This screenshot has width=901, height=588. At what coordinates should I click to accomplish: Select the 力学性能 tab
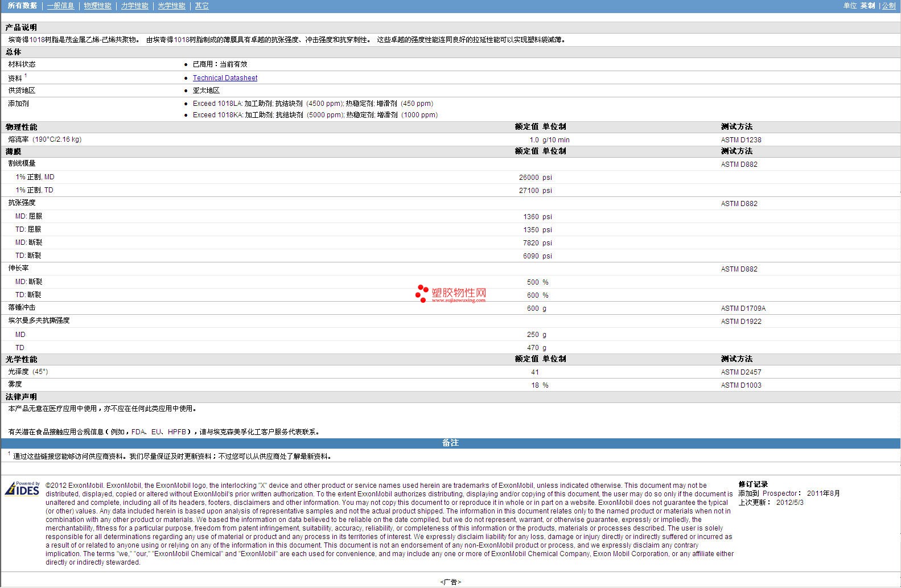tap(134, 6)
